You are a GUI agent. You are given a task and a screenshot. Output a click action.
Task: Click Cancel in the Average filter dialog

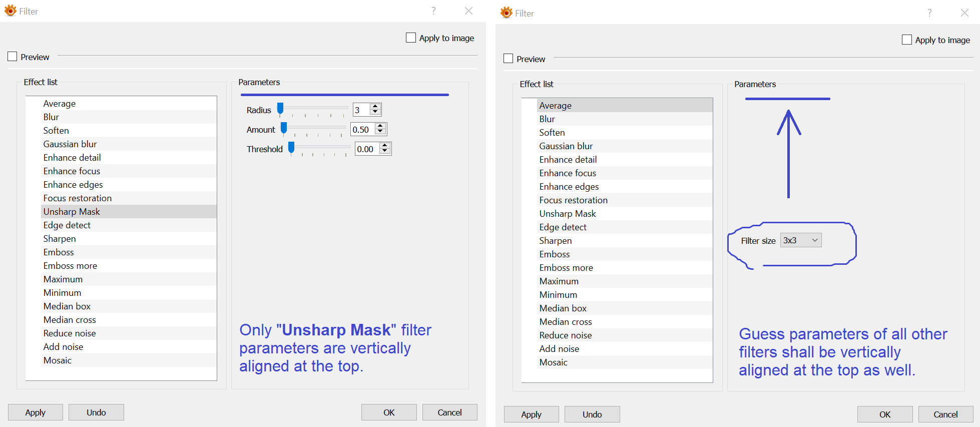coord(945,414)
